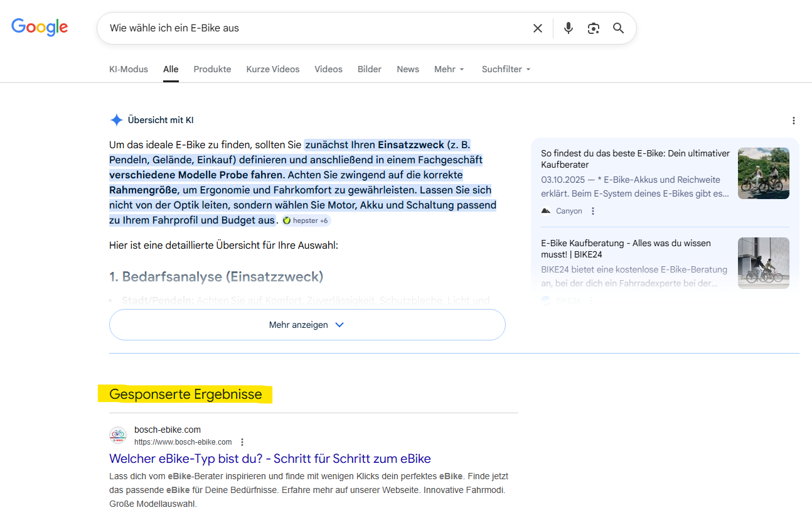
Task: Select the Kurze Videos tab
Action: pyautogui.click(x=273, y=69)
